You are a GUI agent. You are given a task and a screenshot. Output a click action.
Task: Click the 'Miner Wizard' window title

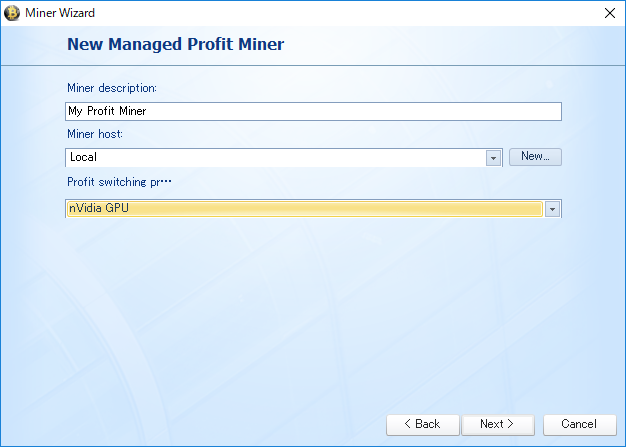click(x=60, y=13)
